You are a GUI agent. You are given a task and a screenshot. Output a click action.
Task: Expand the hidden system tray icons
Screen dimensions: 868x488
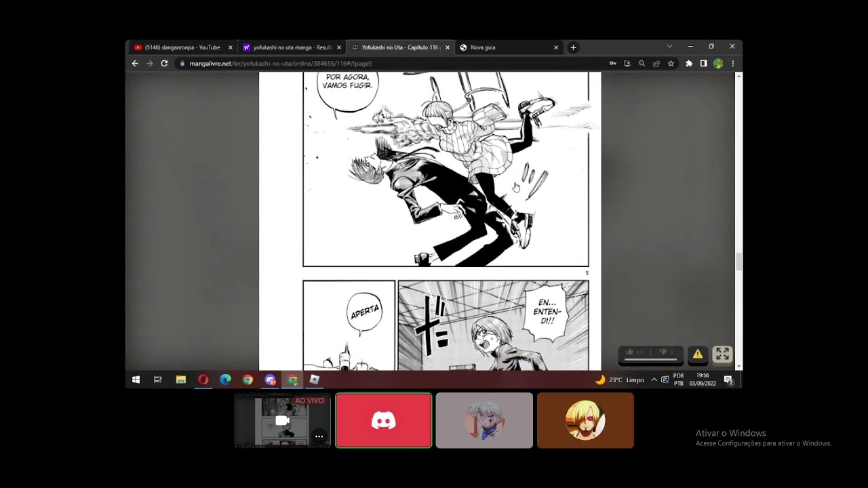(654, 380)
